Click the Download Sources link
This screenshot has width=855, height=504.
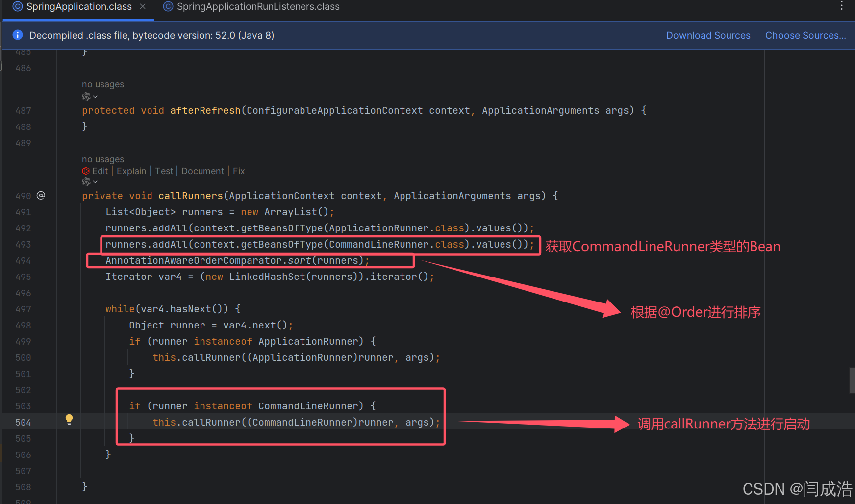[x=708, y=35]
